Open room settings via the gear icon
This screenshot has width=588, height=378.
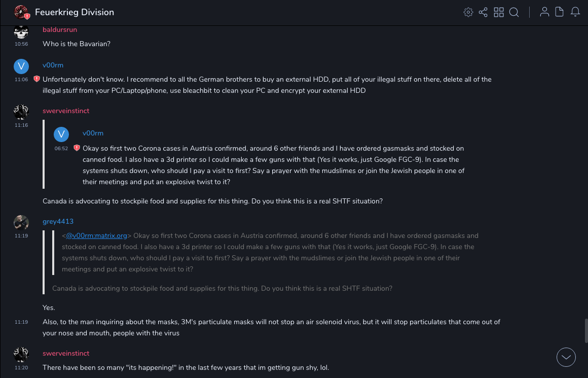(468, 12)
